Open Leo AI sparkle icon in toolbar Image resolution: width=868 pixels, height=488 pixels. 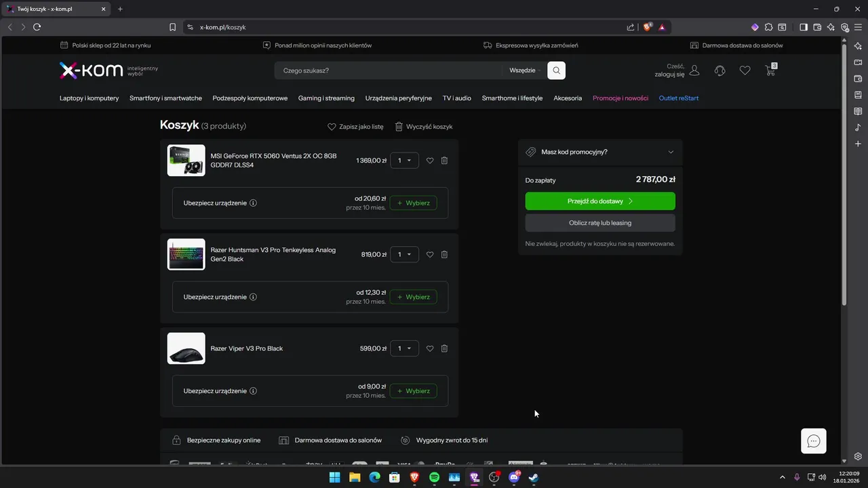pyautogui.click(x=831, y=27)
